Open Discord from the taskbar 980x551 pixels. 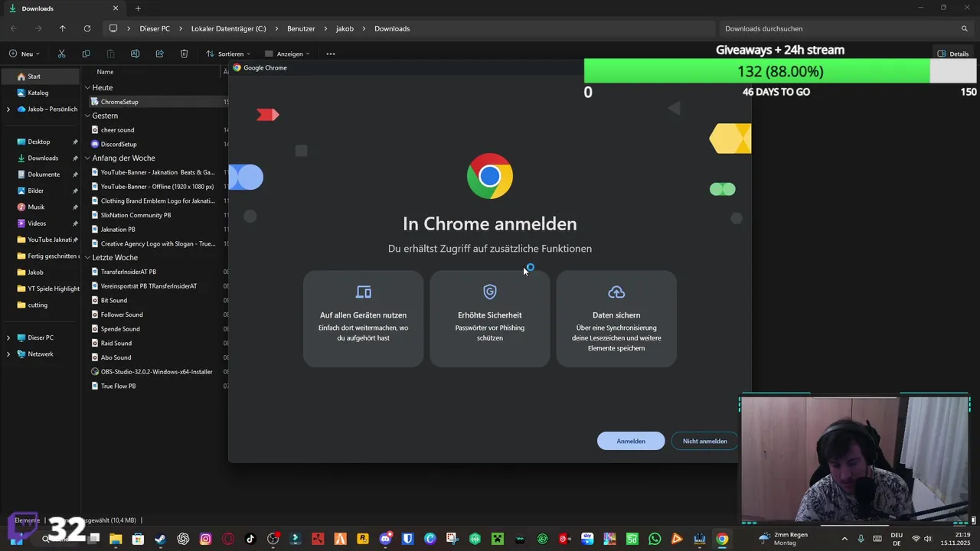tap(385, 539)
